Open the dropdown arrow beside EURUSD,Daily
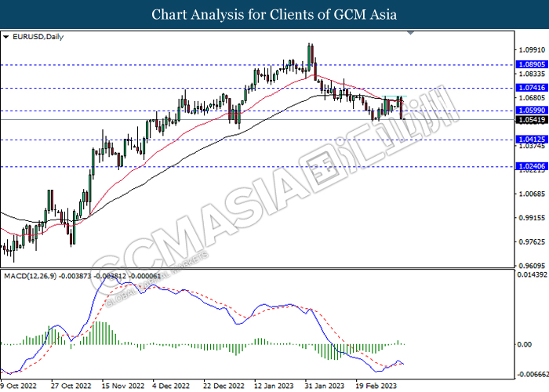 coord(5,37)
